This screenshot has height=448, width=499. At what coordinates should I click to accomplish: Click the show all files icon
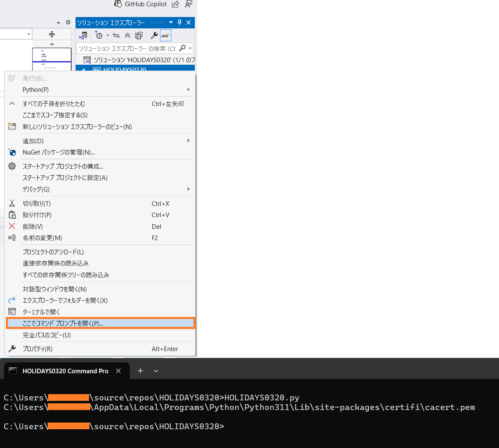(x=139, y=35)
